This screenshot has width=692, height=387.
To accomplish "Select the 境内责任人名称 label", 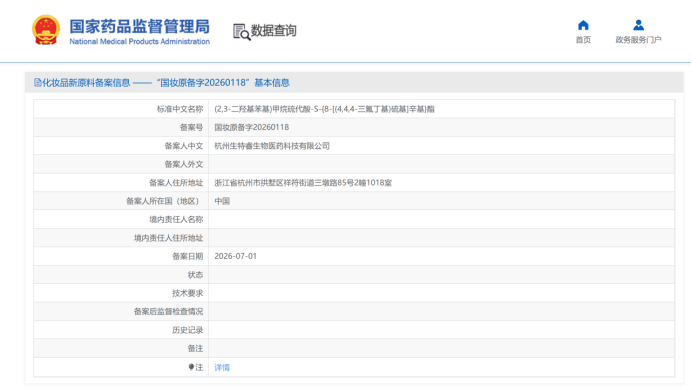I will [176, 219].
